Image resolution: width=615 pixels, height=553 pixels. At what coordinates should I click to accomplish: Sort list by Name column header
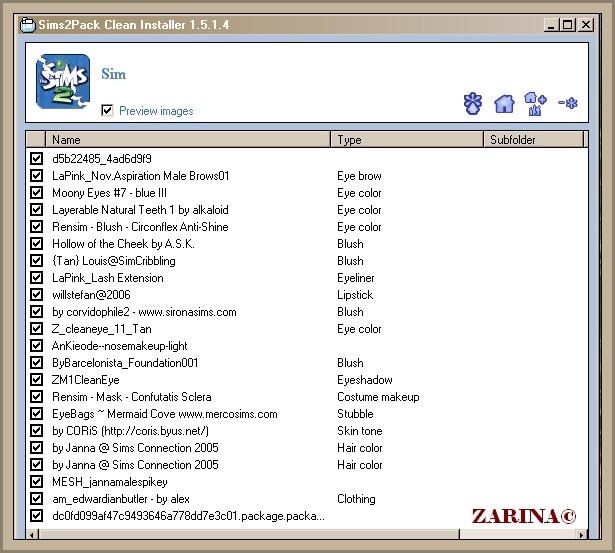[x=188, y=140]
